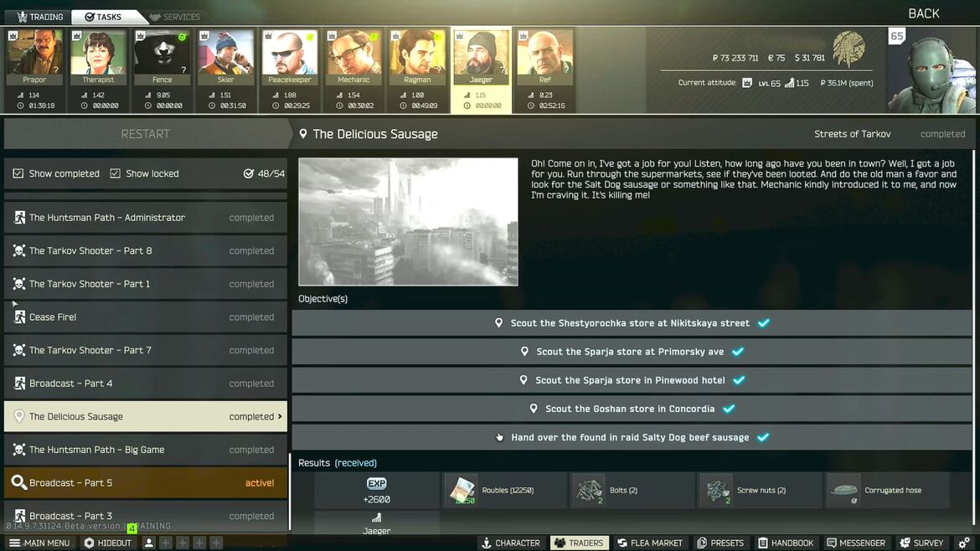Click the Bolts reward item icon
The width and height of the screenshot is (980, 551).
point(589,490)
